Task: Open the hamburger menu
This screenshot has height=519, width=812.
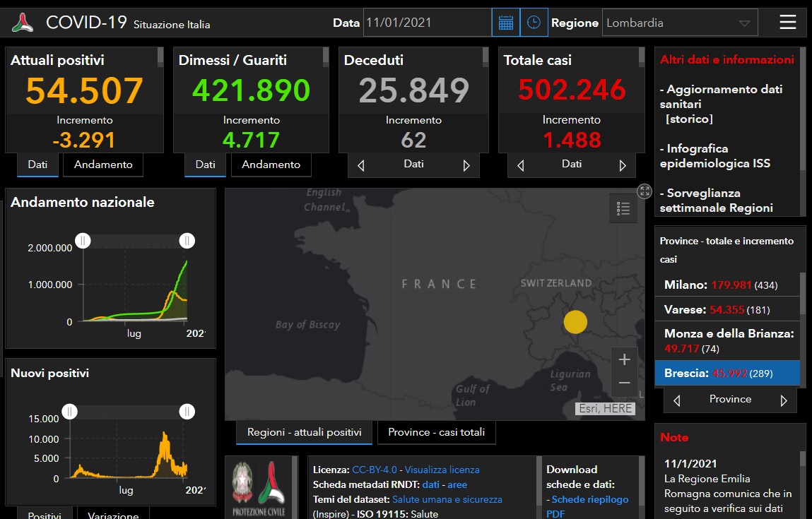Action: coord(787,23)
